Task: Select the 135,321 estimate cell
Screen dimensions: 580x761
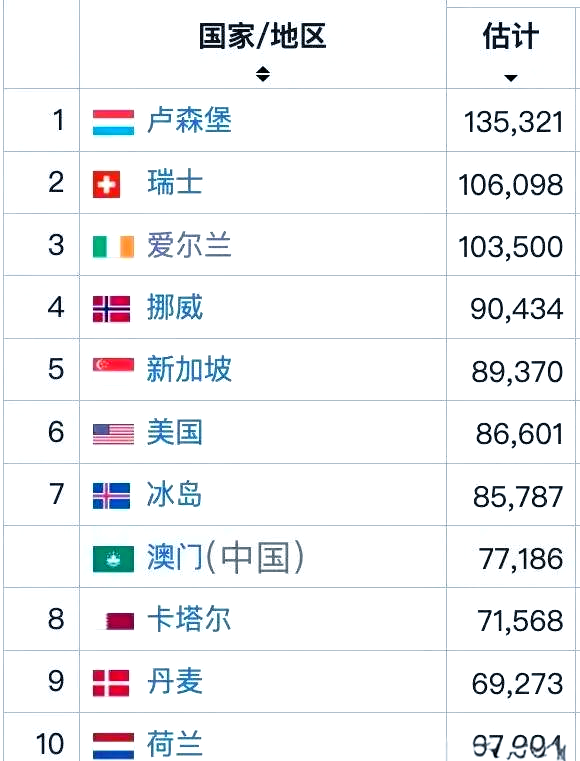Action: tap(510, 120)
